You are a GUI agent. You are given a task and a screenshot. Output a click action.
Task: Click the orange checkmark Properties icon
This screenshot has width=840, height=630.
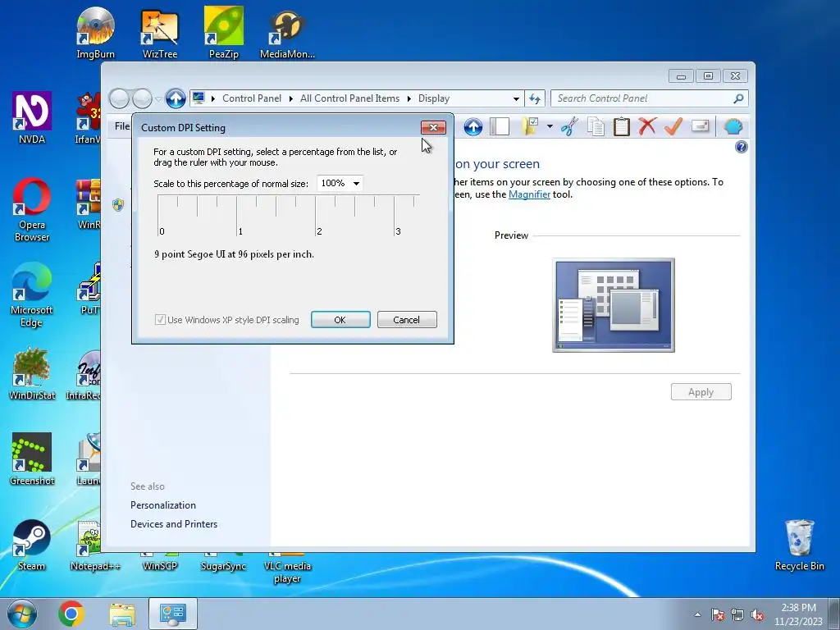pos(673,127)
